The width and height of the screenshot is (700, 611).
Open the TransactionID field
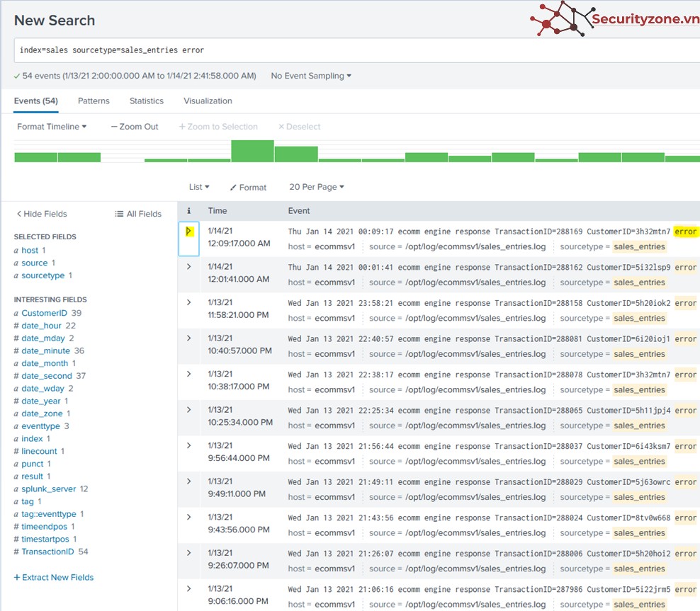[47, 552]
